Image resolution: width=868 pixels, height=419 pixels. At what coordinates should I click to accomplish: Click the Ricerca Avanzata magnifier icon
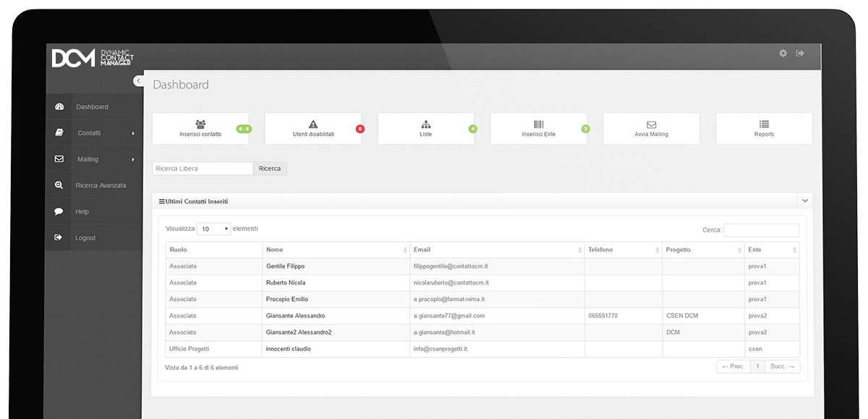[59, 185]
